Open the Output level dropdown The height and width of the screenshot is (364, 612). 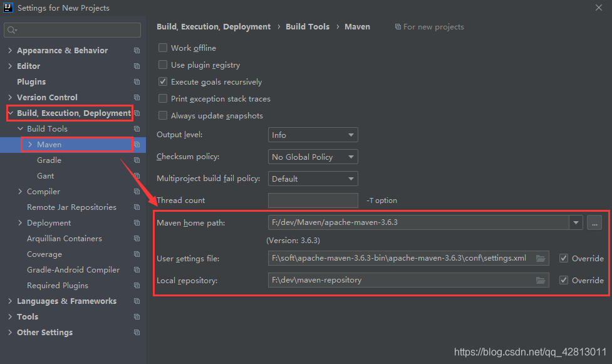(313, 134)
